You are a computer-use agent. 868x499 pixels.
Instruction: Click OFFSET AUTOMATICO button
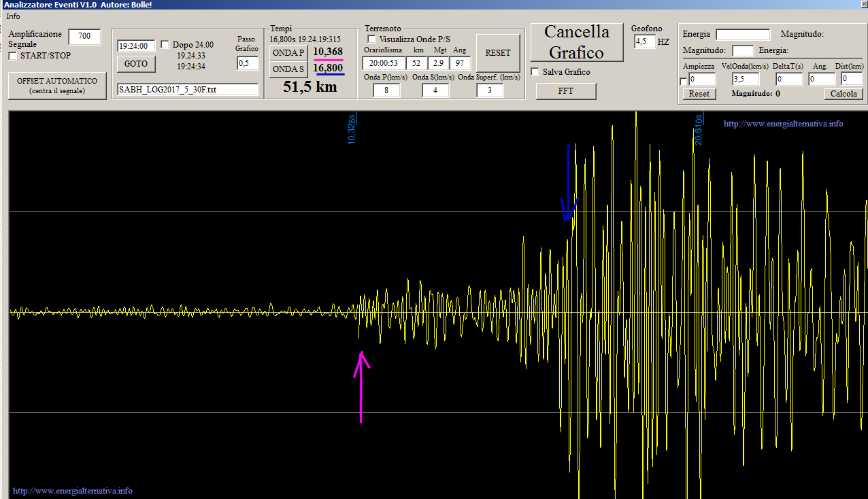57,85
